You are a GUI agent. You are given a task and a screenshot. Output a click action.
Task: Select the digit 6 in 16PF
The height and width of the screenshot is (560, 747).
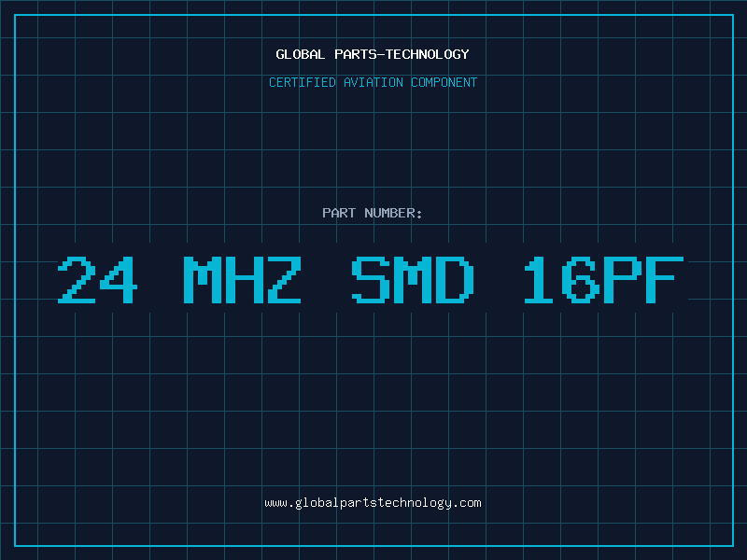coord(580,280)
